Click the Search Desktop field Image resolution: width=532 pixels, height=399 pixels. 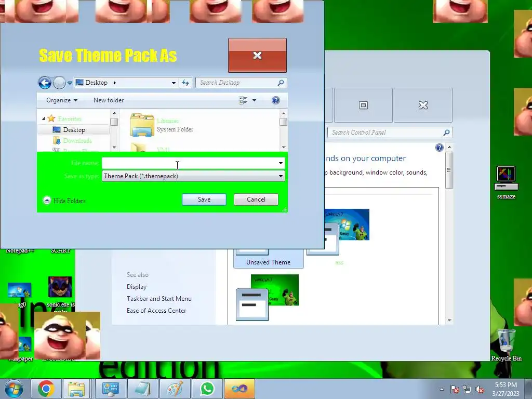point(241,83)
